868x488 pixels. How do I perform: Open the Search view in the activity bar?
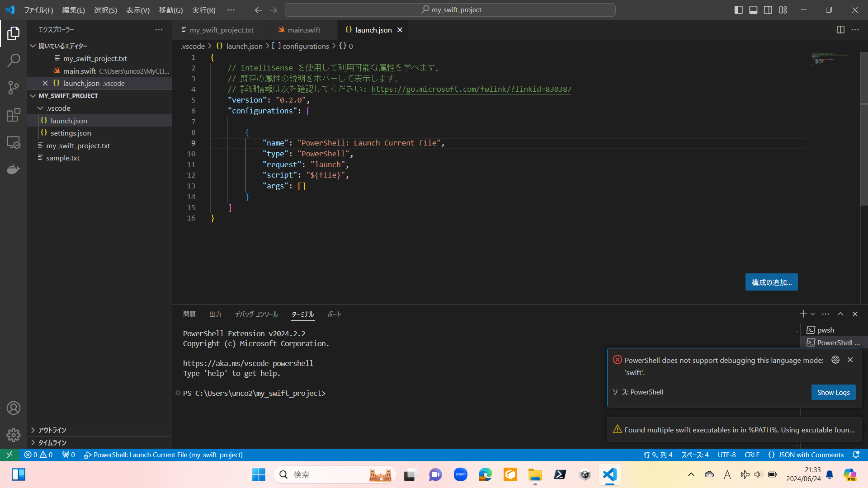click(14, 60)
